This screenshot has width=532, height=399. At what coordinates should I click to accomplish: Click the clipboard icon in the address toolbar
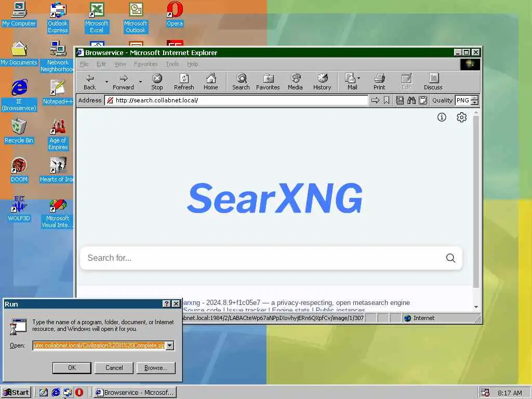423,100
